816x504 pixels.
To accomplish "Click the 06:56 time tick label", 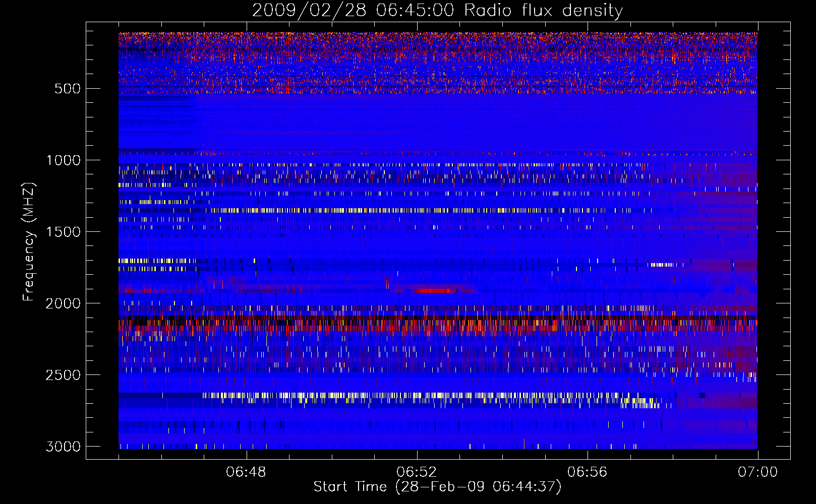I will click(587, 472).
